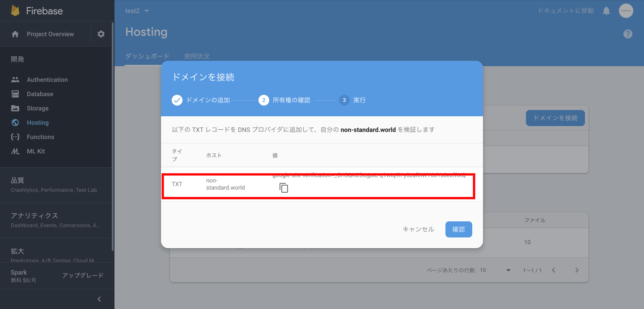Click the 開発 section heading

[17, 59]
